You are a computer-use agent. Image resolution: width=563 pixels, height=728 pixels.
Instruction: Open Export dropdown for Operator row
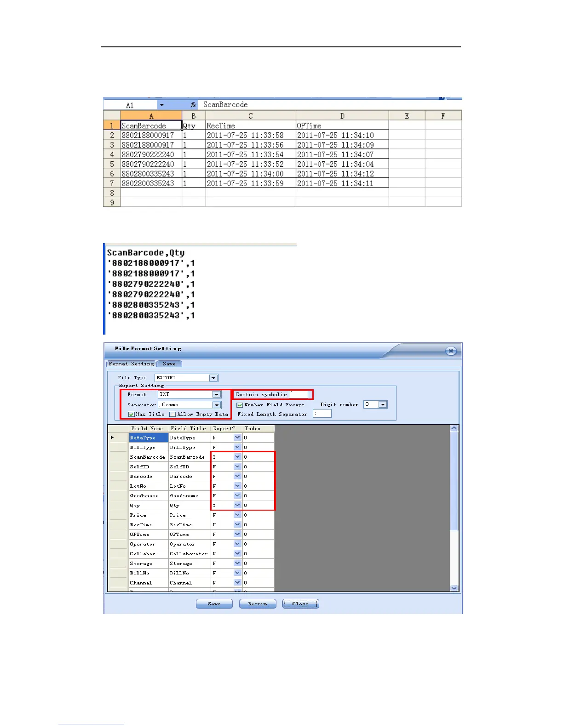click(237, 544)
